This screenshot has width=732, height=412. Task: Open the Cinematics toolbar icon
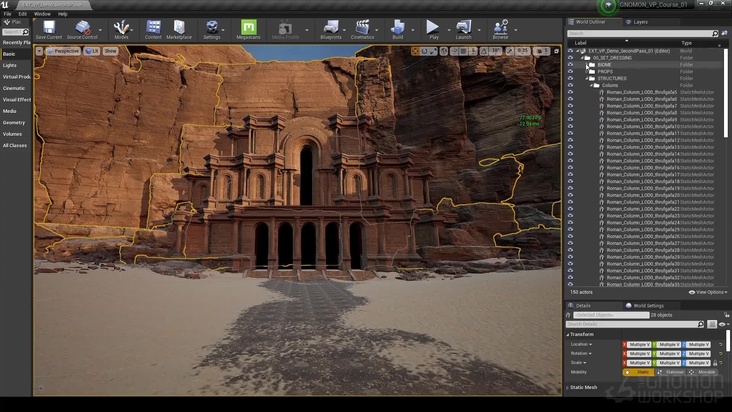click(x=362, y=28)
